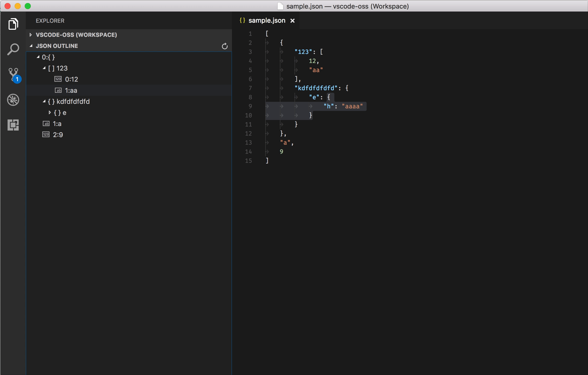
Task: Click the string icon beside 1:aa
Action: [x=58, y=90]
